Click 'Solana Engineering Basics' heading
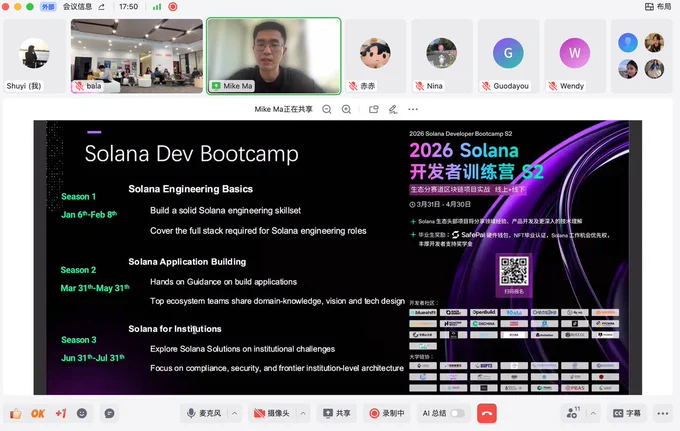The height and width of the screenshot is (431, 680). click(190, 189)
